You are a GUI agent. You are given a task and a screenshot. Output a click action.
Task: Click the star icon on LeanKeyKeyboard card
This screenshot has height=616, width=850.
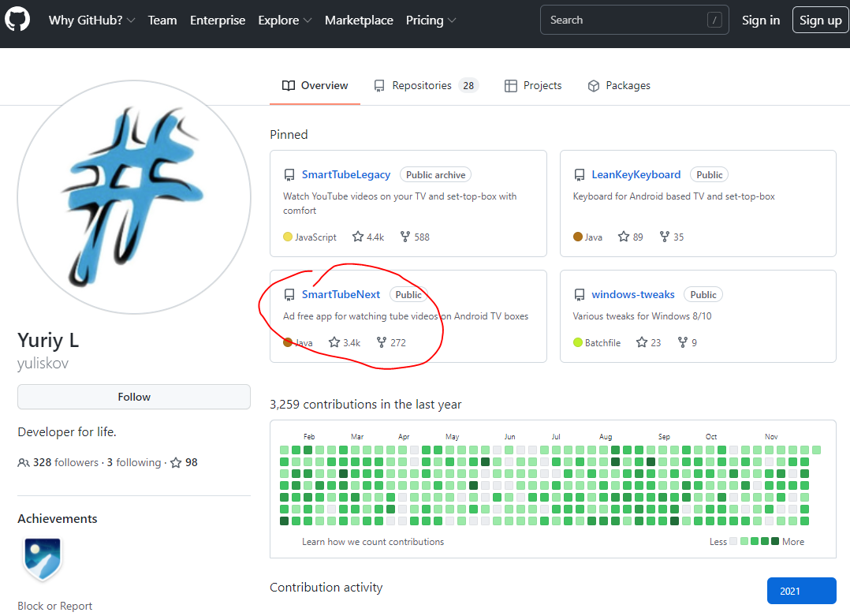point(624,237)
